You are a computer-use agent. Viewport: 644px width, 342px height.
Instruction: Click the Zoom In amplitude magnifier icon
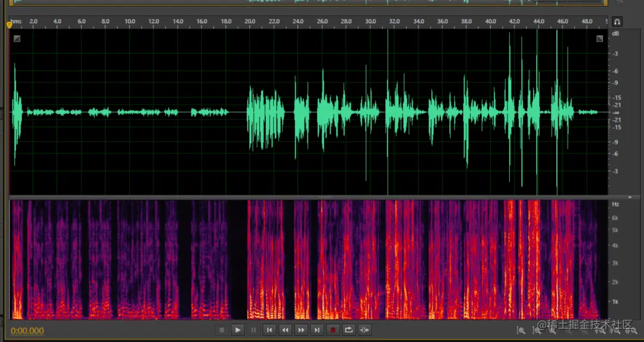tap(521, 330)
